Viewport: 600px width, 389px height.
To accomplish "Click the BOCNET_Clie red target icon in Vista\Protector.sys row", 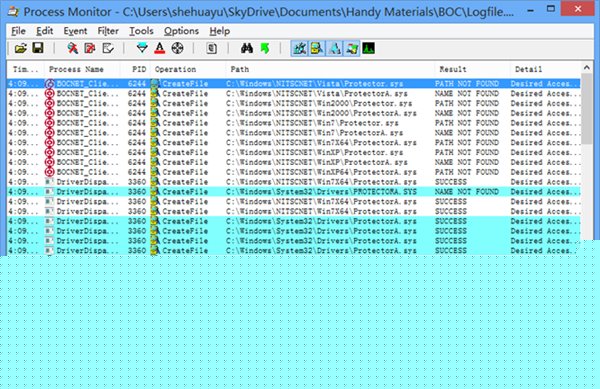I will click(x=49, y=83).
